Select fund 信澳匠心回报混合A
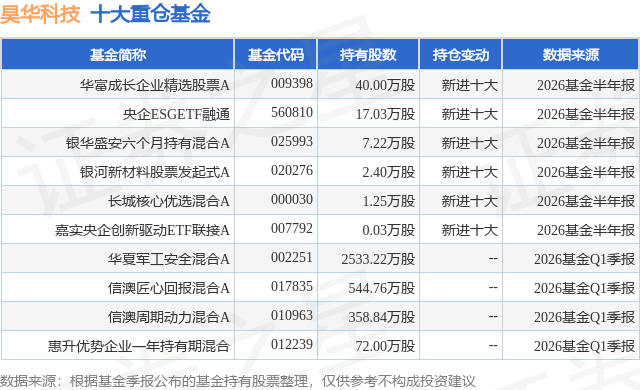The image size is (640, 390). click(x=169, y=288)
